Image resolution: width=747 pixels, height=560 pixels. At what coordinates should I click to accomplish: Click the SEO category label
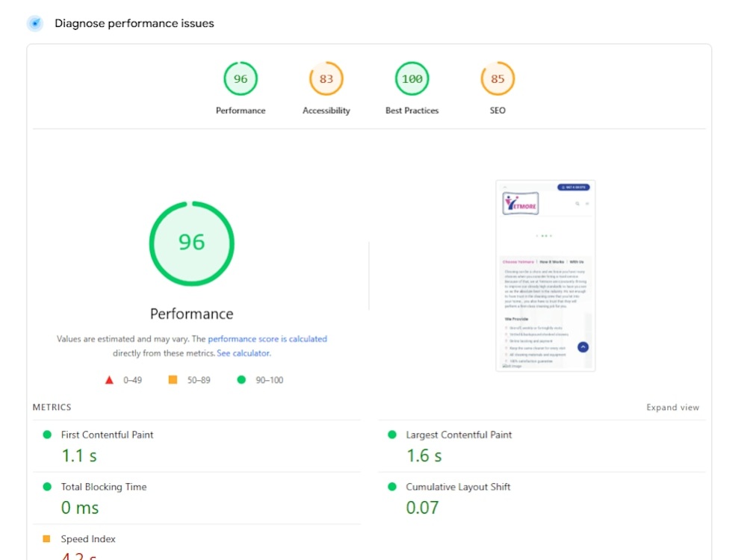498,111
